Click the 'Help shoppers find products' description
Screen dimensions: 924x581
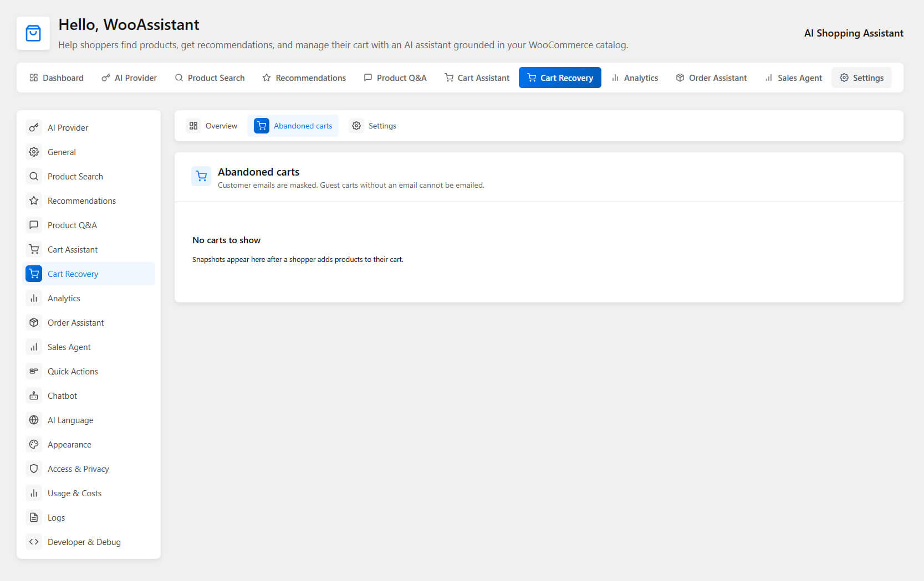[343, 45]
